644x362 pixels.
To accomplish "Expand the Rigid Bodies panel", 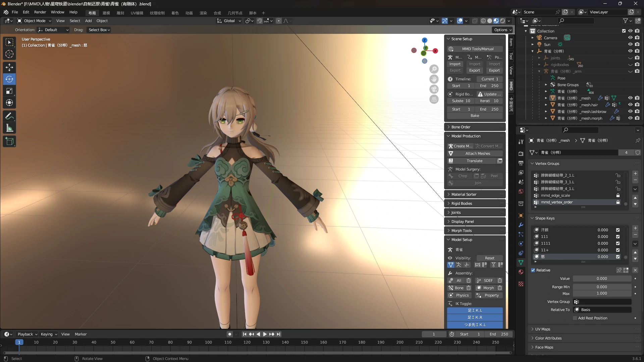I will coord(475,203).
